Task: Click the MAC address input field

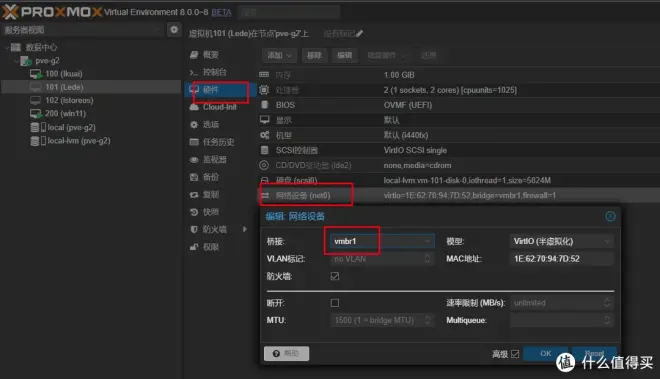Action: 561,259
